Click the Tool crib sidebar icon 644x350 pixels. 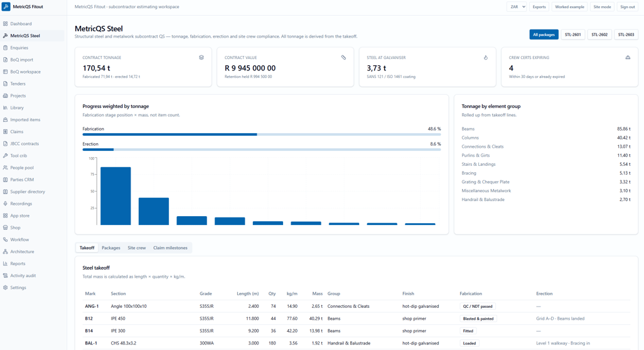[x=6, y=155]
